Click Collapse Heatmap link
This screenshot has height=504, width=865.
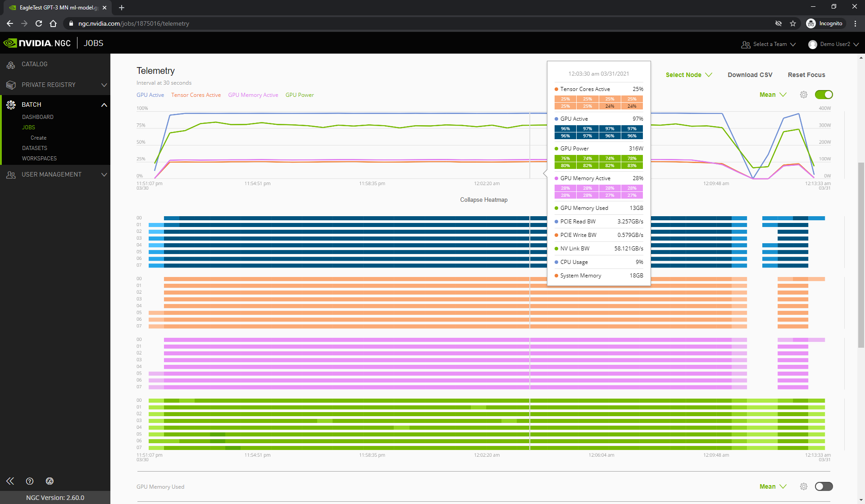(483, 200)
